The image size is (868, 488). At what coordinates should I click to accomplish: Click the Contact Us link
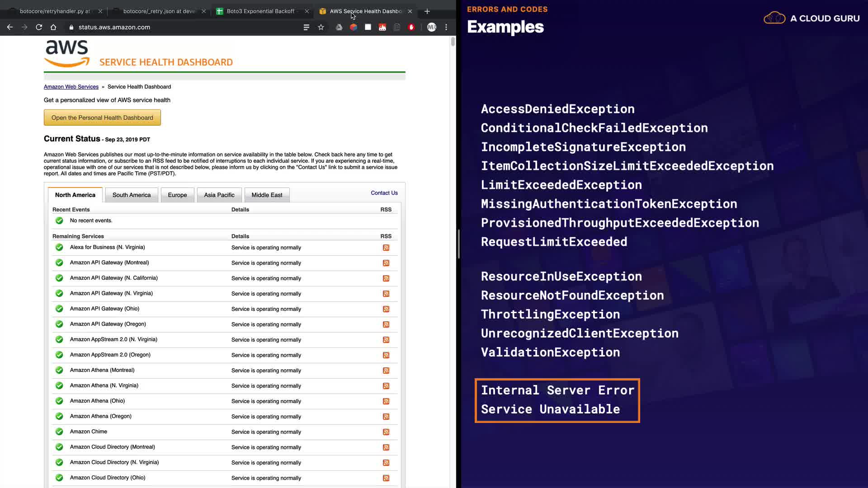384,193
